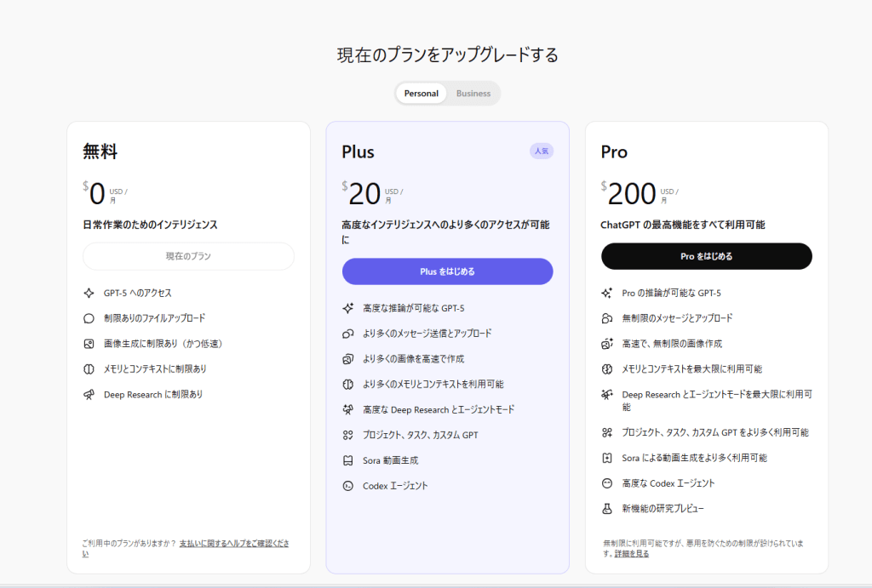
Task: Click the 高度な Codex エージェント icon in Pro
Action: (607, 483)
